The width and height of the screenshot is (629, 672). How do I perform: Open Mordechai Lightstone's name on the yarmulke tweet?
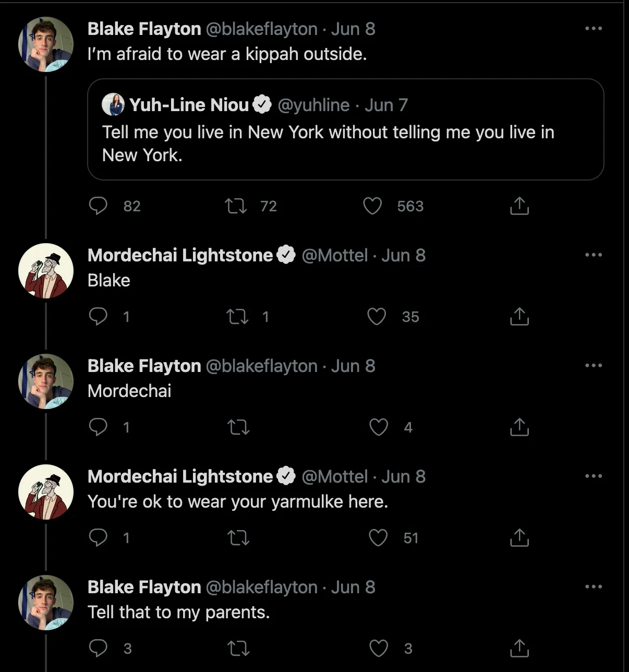(x=180, y=476)
